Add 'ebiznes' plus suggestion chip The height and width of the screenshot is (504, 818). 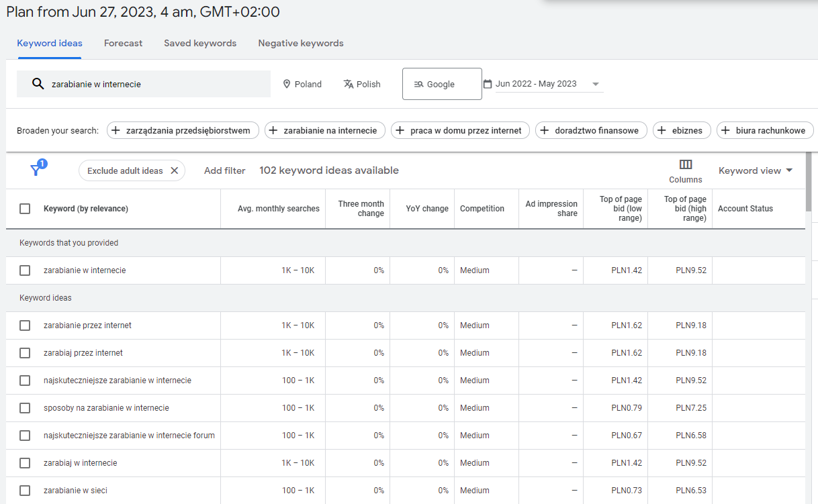point(681,130)
